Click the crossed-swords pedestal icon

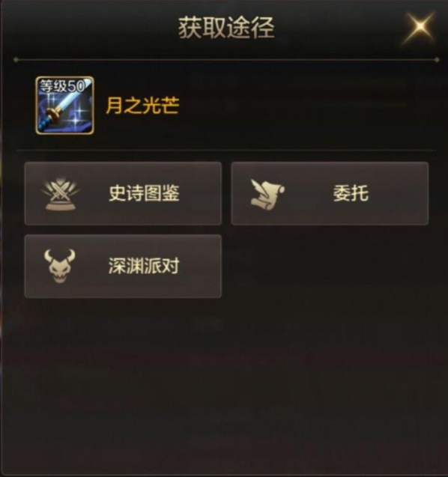click(61, 193)
